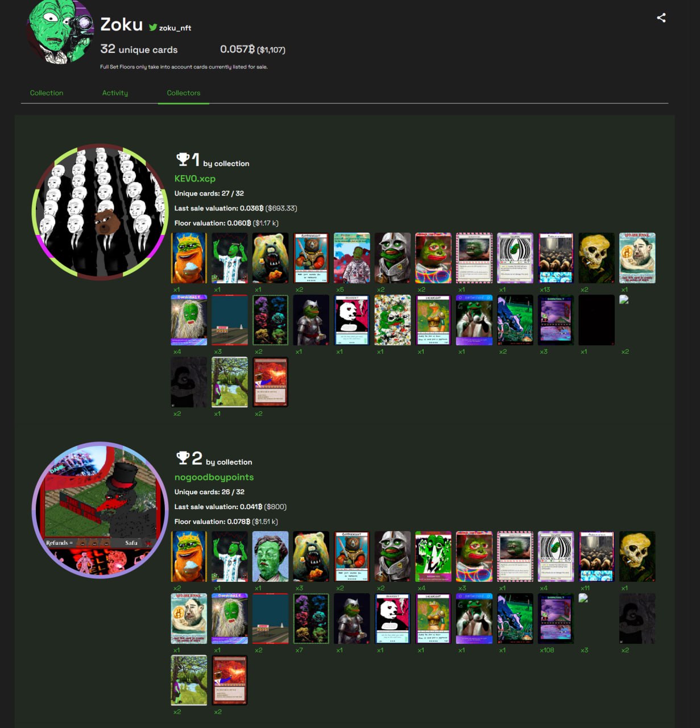The height and width of the screenshot is (728, 700).
Task: Switch to the Activity tab
Action: [x=115, y=93]
